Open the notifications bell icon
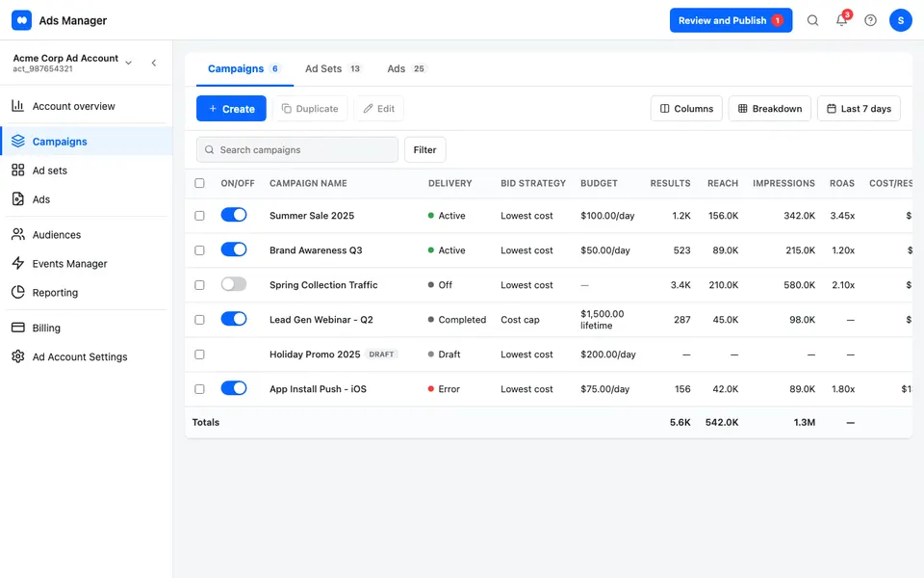924x578 pixels. pos(841,20)
